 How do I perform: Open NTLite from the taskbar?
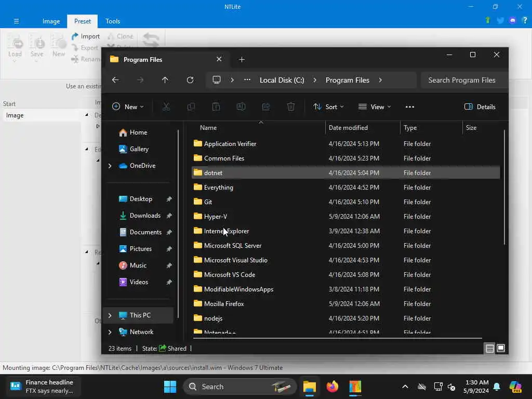355,387
